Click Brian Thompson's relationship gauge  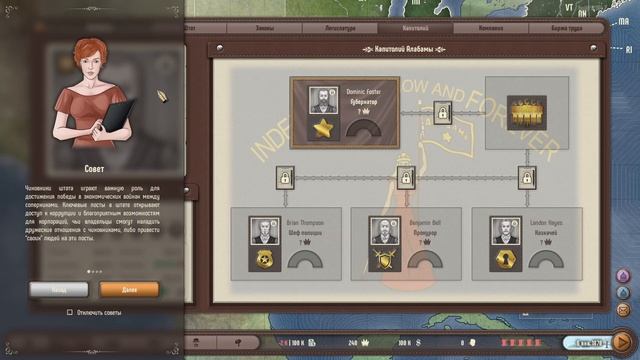305,260
